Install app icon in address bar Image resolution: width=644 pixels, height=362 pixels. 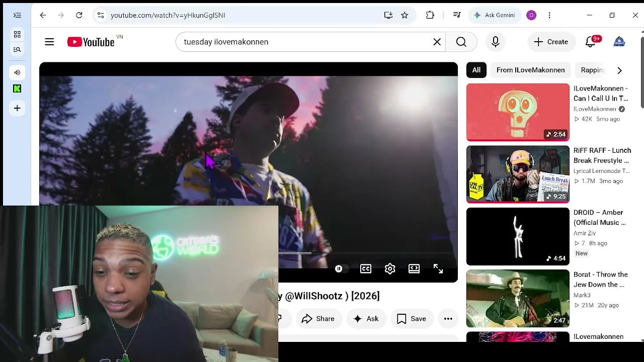(388, 15)
